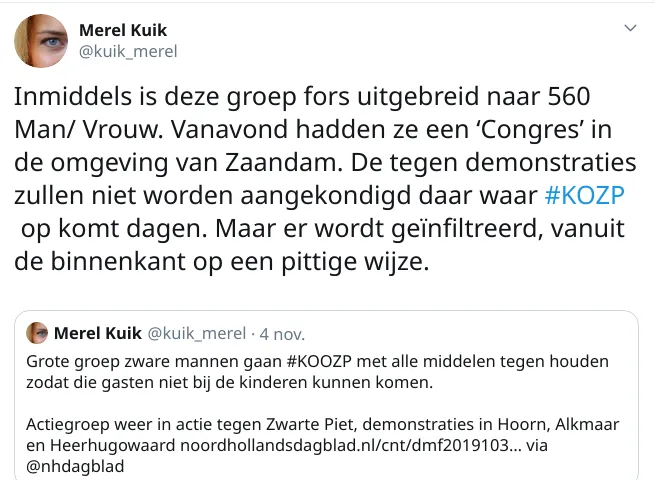655x480 pixels.
Task: Select the @kuik_merel handle in quoted tweet
Action: click(197, 333)
